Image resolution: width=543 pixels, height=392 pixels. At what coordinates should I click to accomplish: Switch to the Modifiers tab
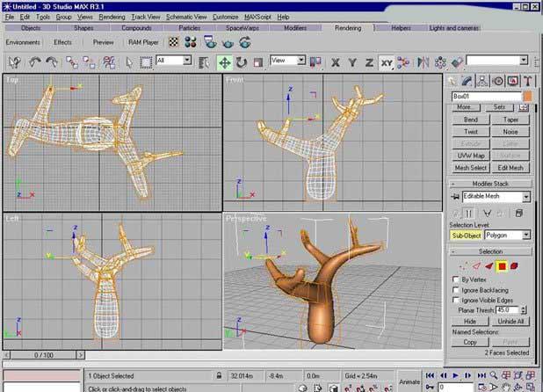(x=295, y=28)
